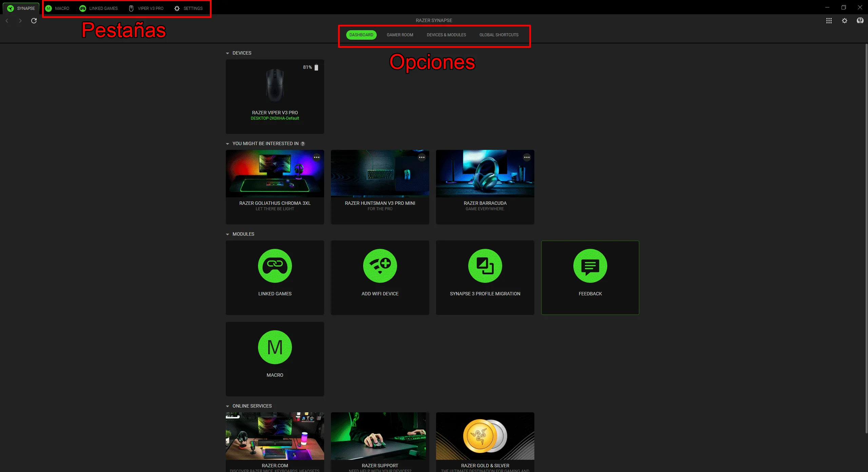The width and height of the screenshot is (868, 472).
Task: Open the gear settings icon at top right
Action: 845,21
